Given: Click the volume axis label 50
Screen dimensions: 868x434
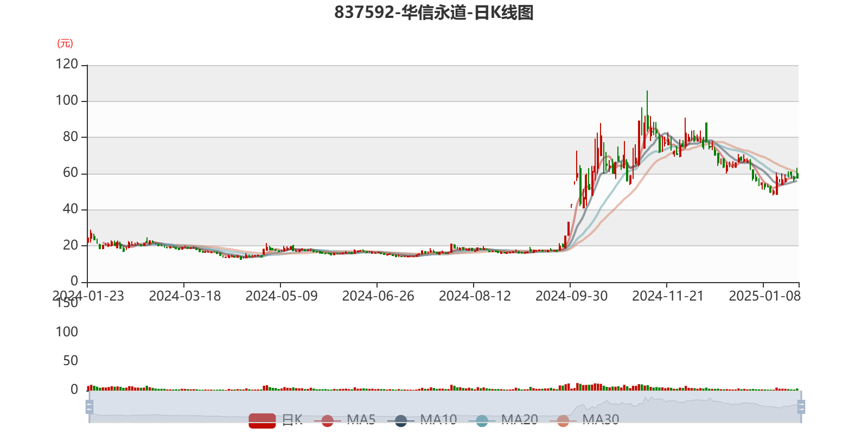Looking at the screenshot, I should 71,361.
